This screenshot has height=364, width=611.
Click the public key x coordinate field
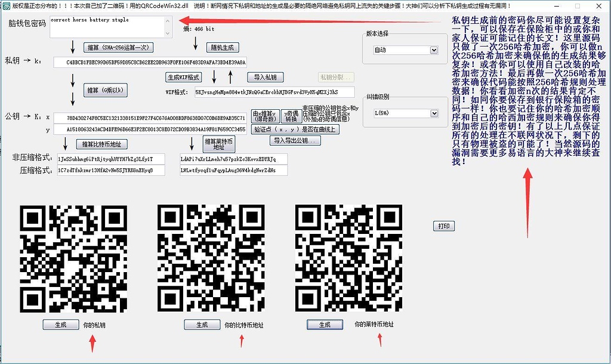pos(150,118)
